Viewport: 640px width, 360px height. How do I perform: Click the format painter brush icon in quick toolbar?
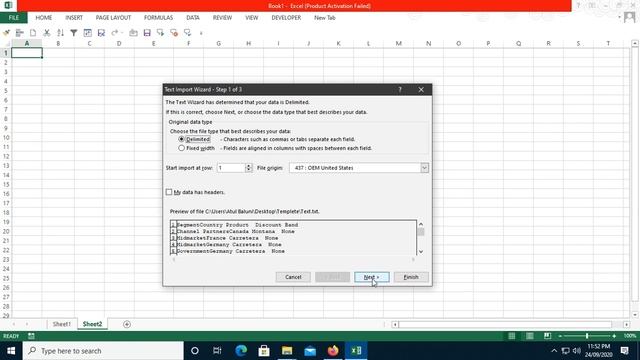pos(6,33)
